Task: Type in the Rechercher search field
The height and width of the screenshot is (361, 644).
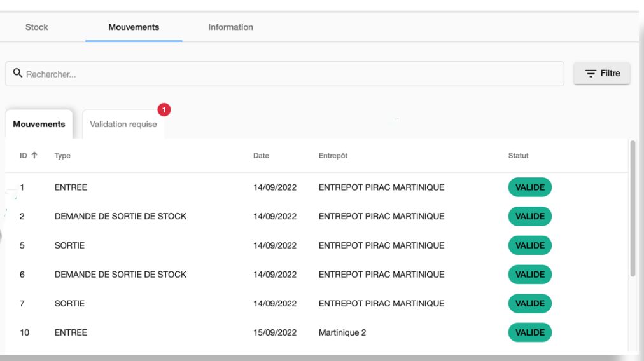Action: (x=286, y=74)
